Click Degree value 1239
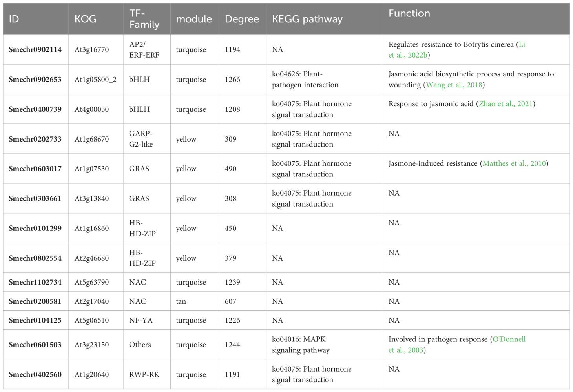 [232, 282]
